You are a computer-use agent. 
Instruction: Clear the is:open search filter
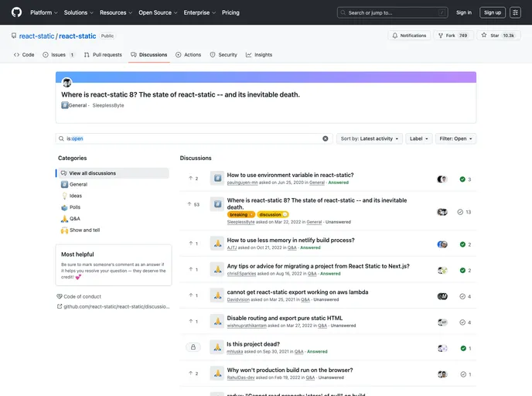(325, 138)
